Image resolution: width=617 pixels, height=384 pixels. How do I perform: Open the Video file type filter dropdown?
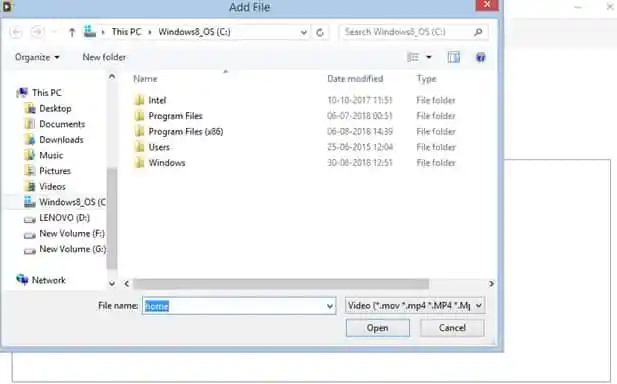[x=415, y=305]
